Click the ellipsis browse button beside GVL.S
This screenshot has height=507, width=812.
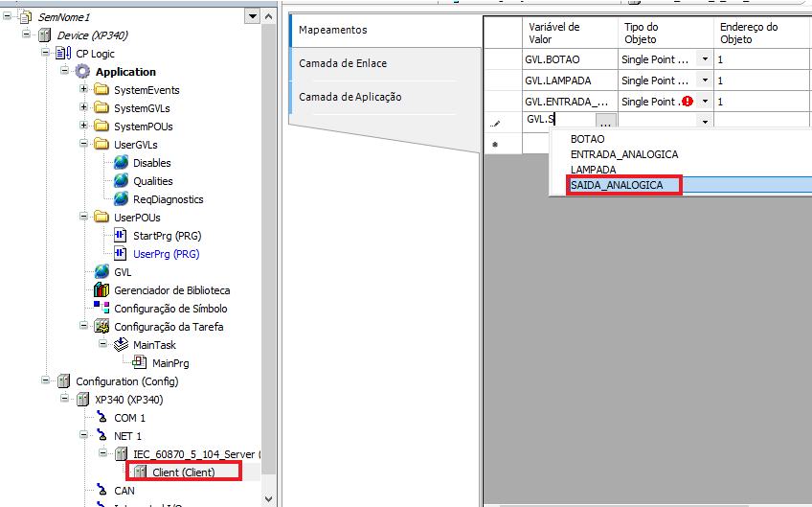click(605, 122)
